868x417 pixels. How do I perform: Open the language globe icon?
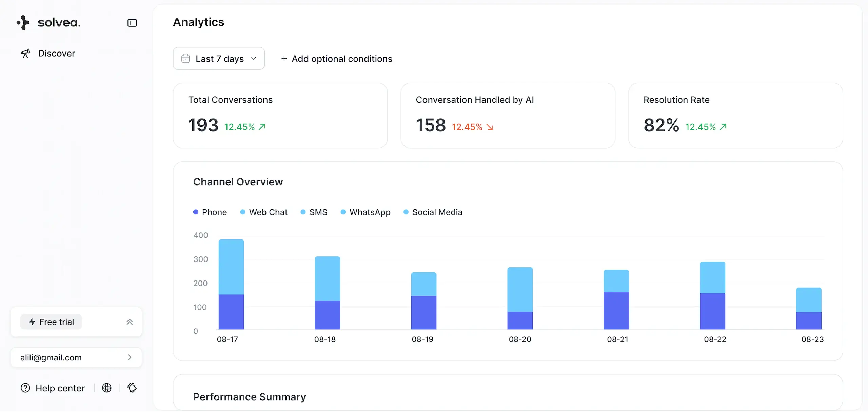[x=107, y=388]
